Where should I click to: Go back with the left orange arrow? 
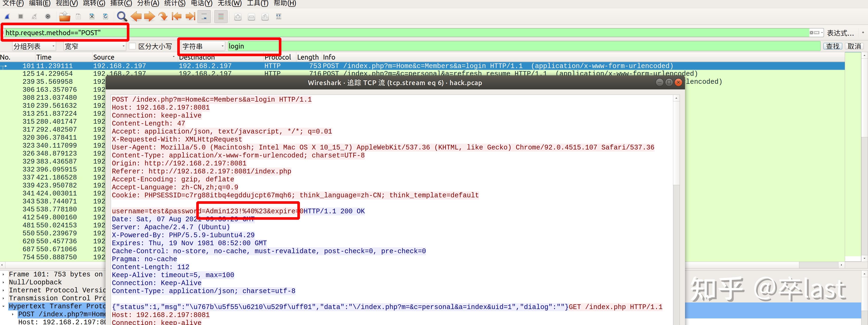tap(136, 16)
